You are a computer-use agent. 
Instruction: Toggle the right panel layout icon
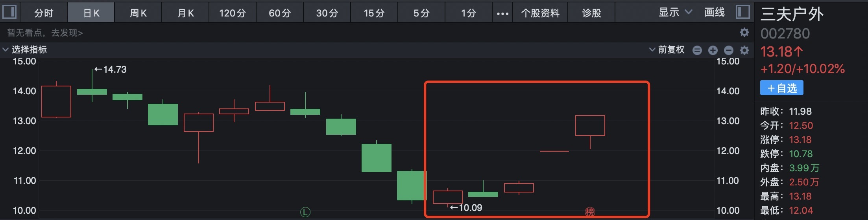click(x=743, y=12)
